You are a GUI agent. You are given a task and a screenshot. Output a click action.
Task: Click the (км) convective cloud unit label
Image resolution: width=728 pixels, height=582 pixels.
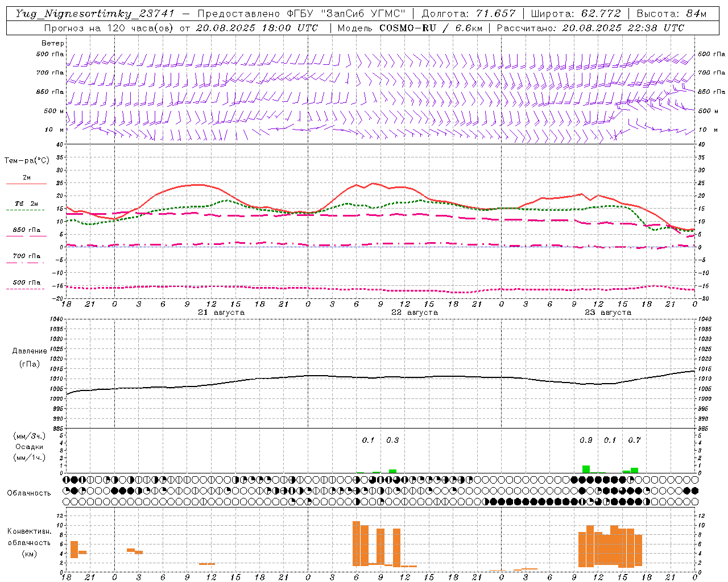[30, 554]
